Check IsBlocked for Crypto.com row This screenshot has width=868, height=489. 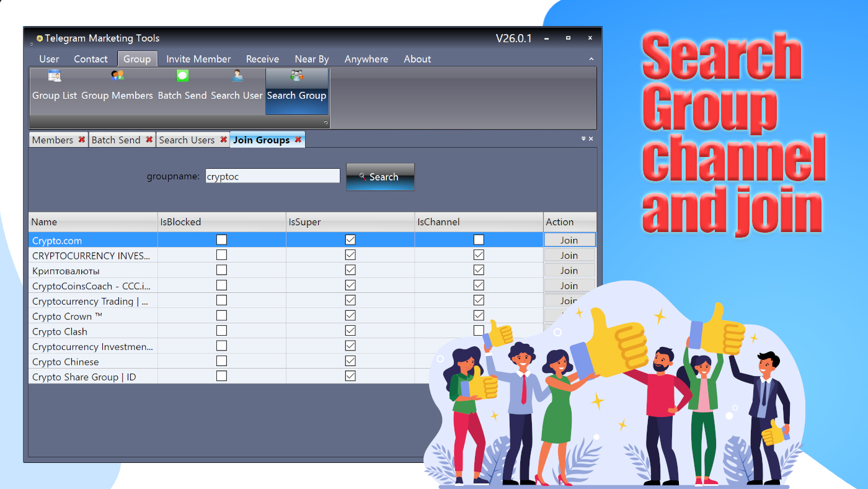point(221,240)
